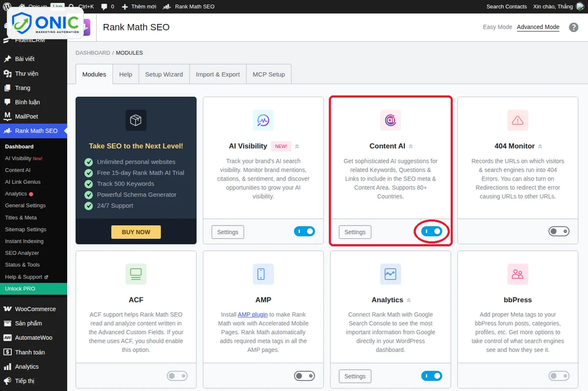Click the Tiếp thị megaphone icon

[7, 381]
